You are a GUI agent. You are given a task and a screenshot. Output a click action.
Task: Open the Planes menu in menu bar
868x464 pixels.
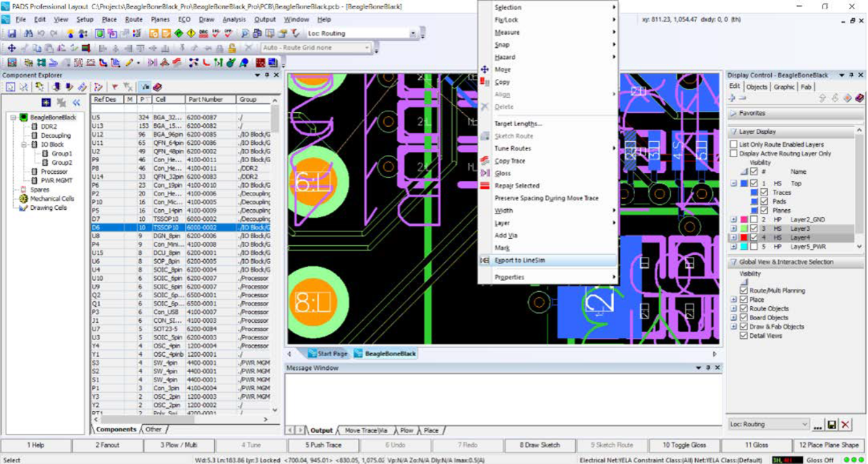[160, 20]
